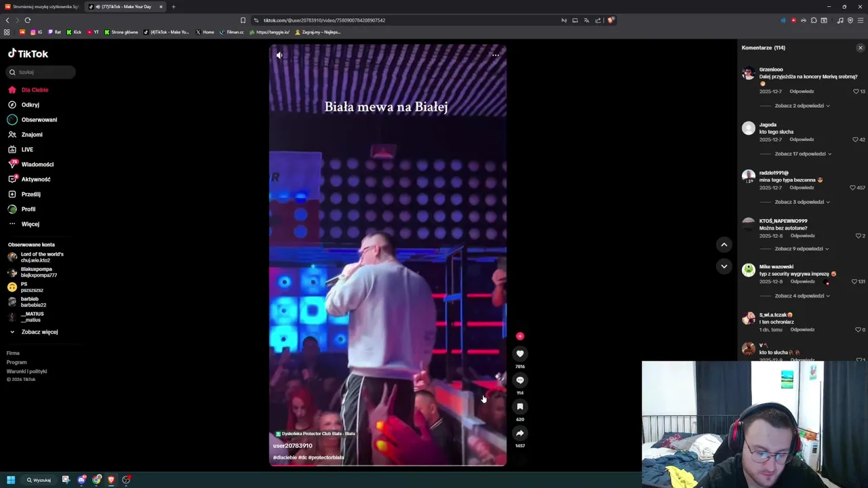The width and height of the screenshot is (868, 488).
Task: Open the Aktywność notifications
Action: click(x=35, y=180)
